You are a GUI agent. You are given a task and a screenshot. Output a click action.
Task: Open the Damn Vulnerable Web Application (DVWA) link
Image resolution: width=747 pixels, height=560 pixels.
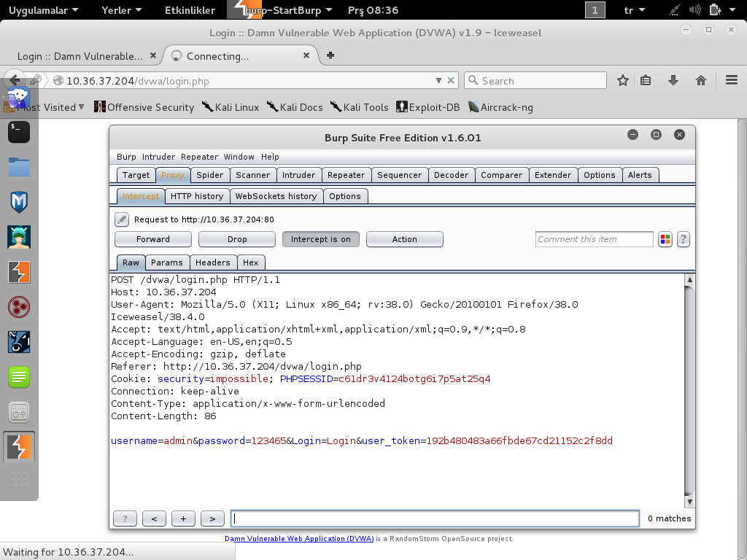click(x=299, y=539)
